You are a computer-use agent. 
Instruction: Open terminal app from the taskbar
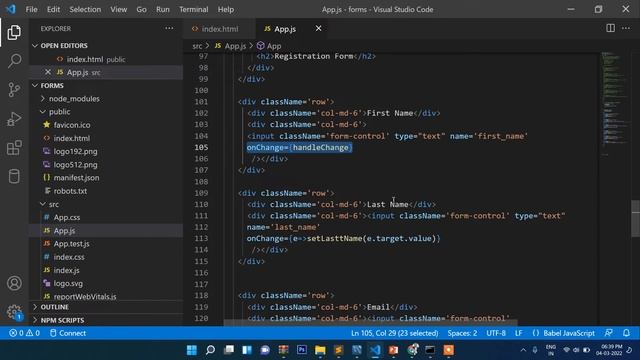tap(430, 350)
